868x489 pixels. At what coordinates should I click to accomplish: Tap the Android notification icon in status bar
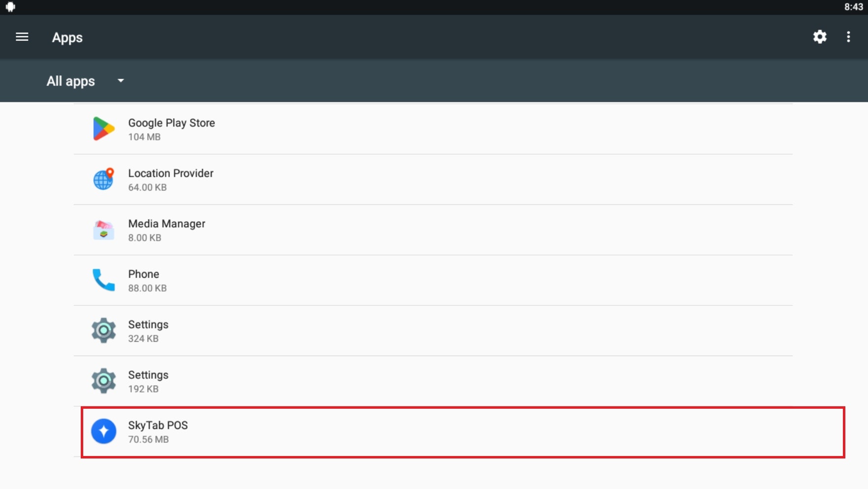[x=10, y=7]
